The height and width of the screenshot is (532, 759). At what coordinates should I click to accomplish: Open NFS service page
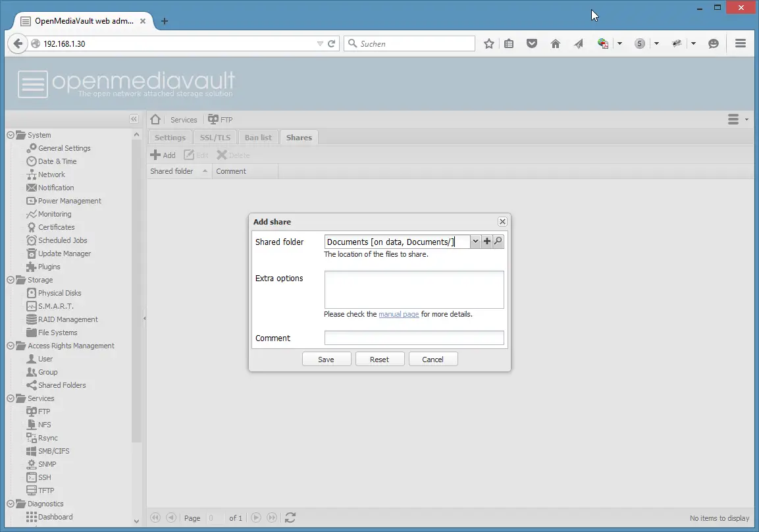coord(44,425)
